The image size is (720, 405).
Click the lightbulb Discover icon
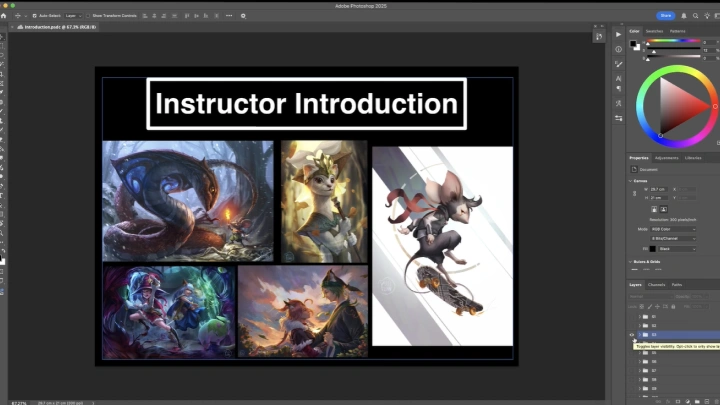click(707, 16)
